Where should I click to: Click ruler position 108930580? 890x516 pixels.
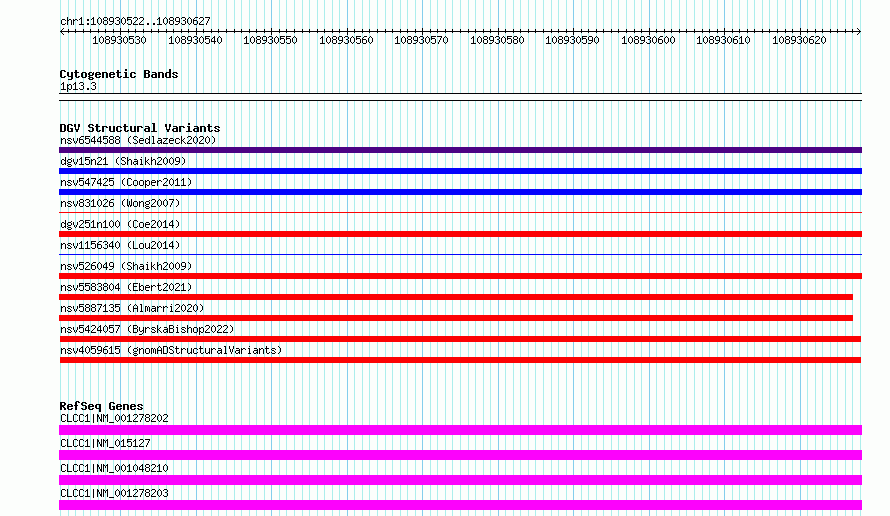(x=497, y=40)
